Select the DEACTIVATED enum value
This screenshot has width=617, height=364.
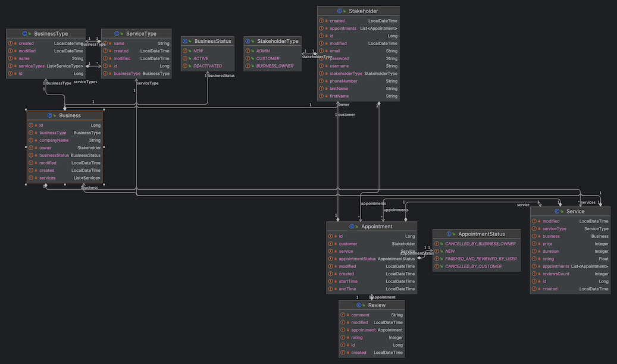point(207,66)
